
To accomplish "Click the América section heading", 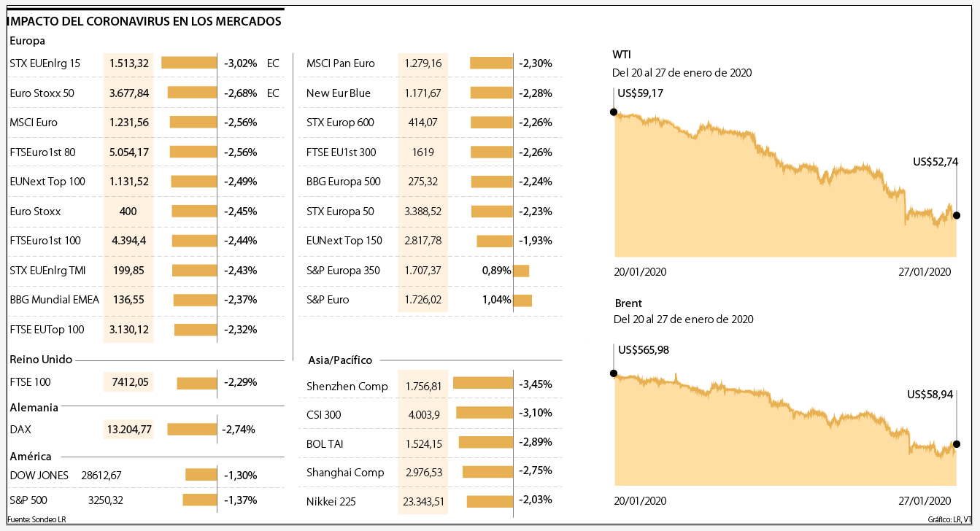I will pyautogui.click(x=30, y=457).
